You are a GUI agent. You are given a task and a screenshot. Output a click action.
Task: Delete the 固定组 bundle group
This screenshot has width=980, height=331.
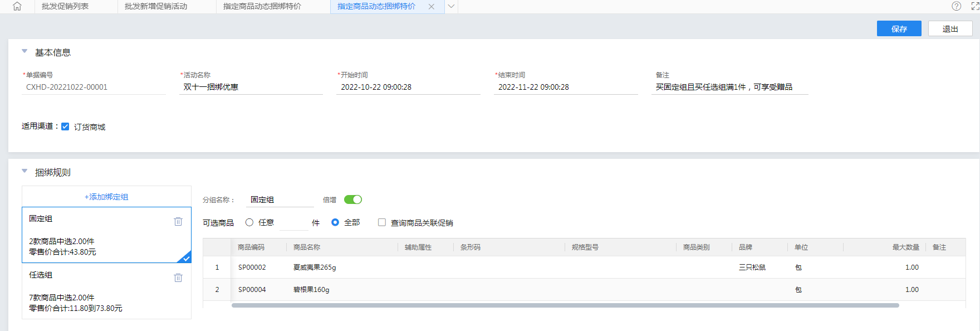click(x=178, y=221)
